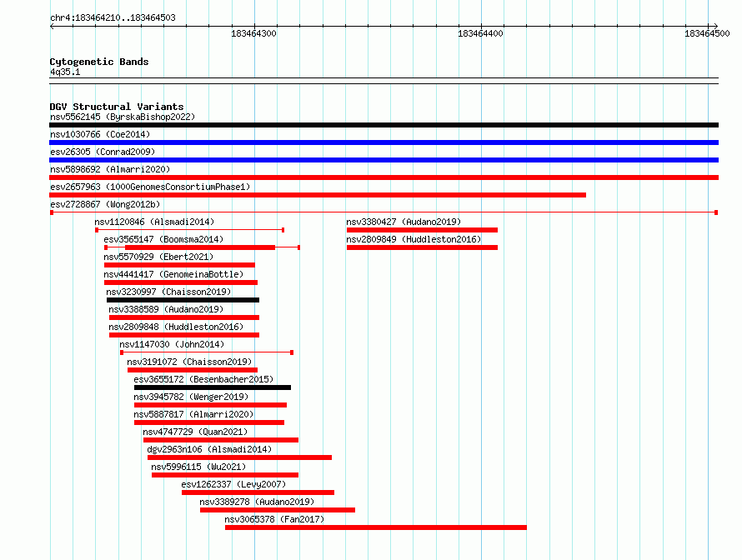742x560 pixels.
Task: Click the red nsv5570929 Ebert2021 bar
Action: [x=179, y=265]
